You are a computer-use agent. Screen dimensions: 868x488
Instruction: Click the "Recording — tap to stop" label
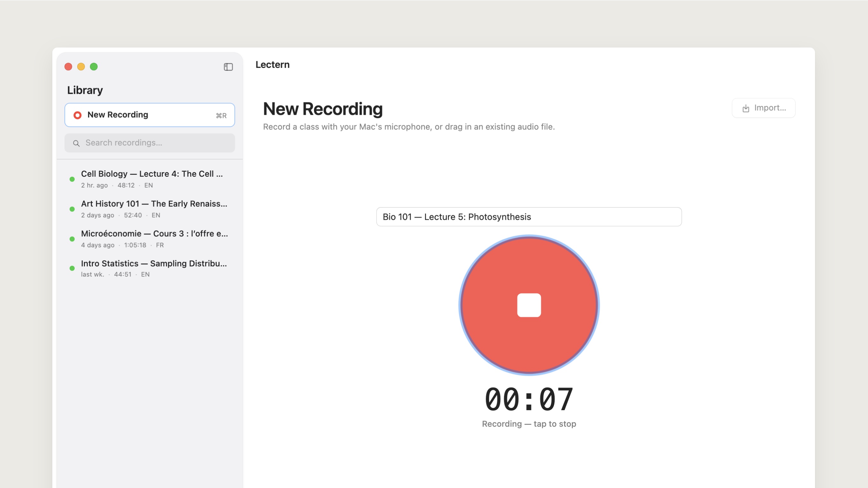pyautogui.click(x=529, y=424)
